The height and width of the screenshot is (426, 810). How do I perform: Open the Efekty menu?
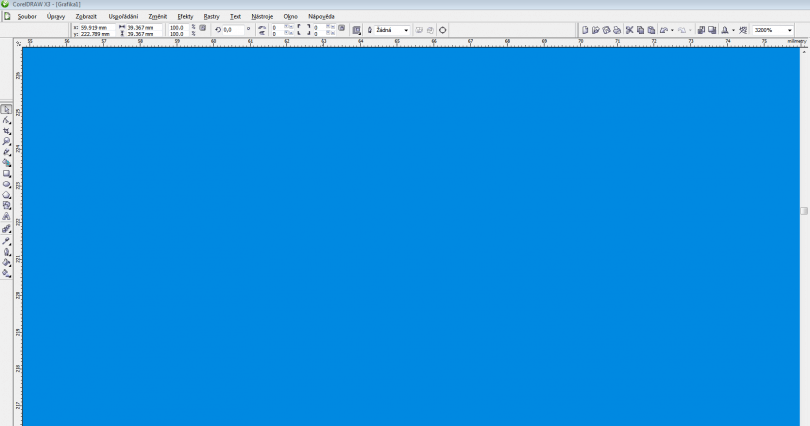[185, 17]
